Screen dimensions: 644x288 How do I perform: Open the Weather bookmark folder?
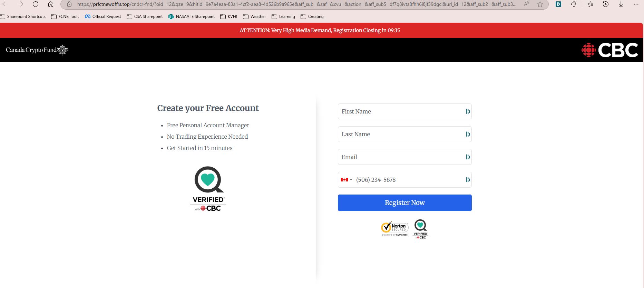(254, 17)
